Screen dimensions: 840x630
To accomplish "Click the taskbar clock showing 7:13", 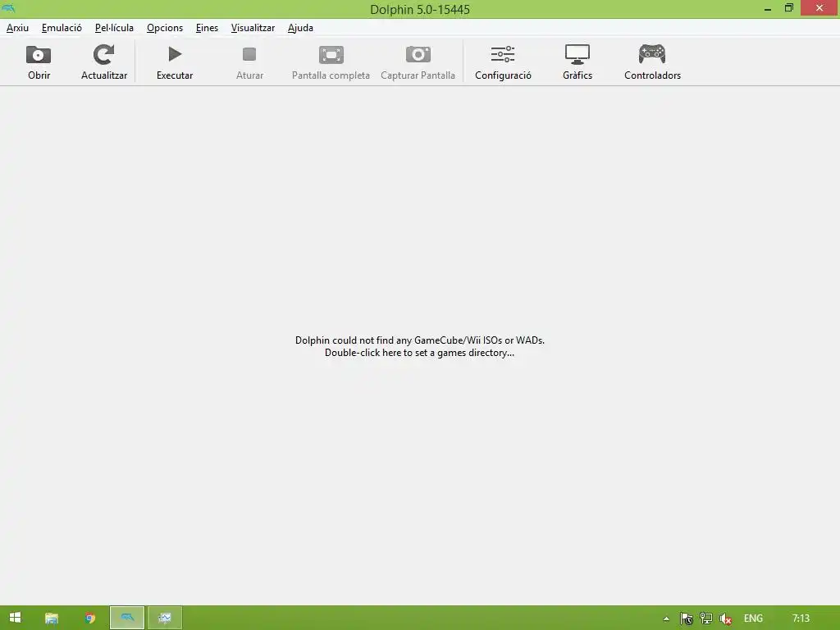I will (x=801, y=619).
